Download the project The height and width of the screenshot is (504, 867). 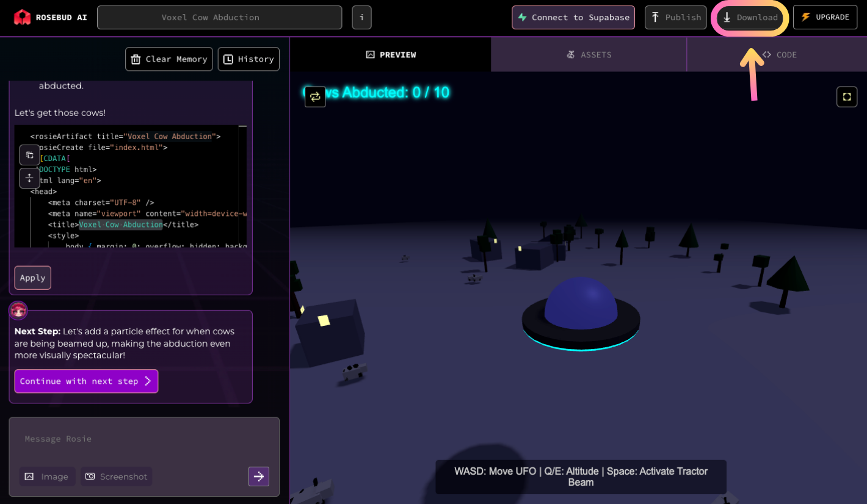[x=750, y=18]
